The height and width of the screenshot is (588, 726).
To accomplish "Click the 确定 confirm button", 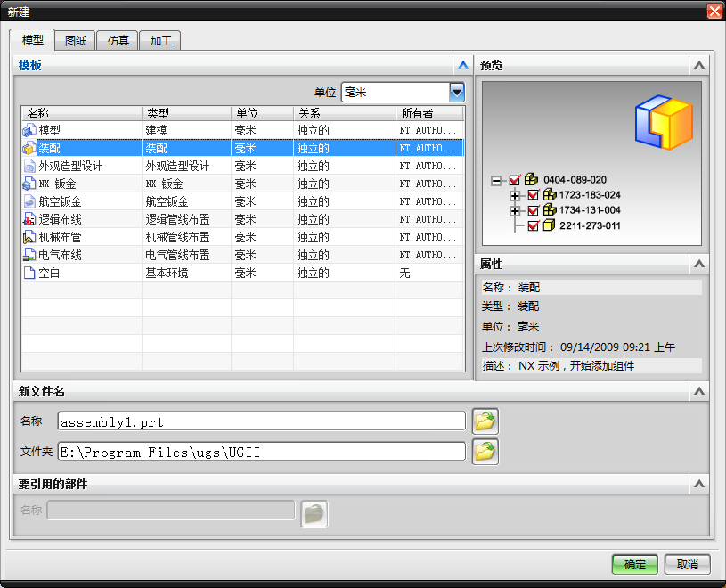I will click(x=634, y=564).
